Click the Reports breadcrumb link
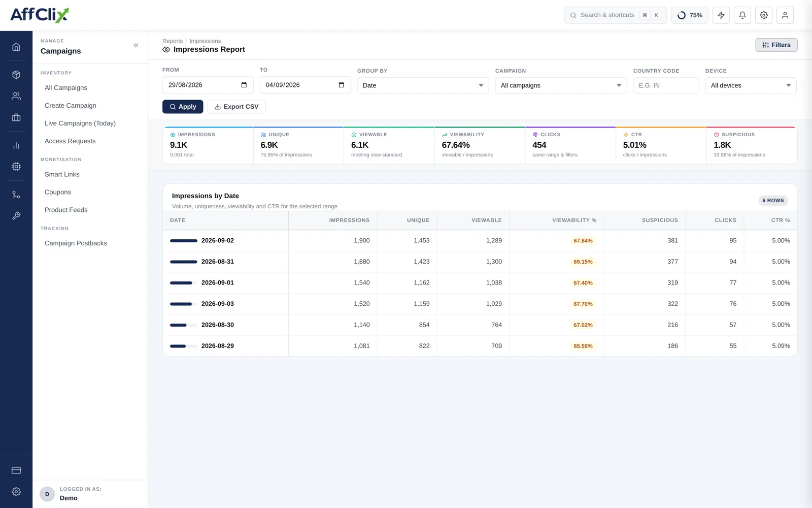Screen dimensions: 812x508 (173, 41)
